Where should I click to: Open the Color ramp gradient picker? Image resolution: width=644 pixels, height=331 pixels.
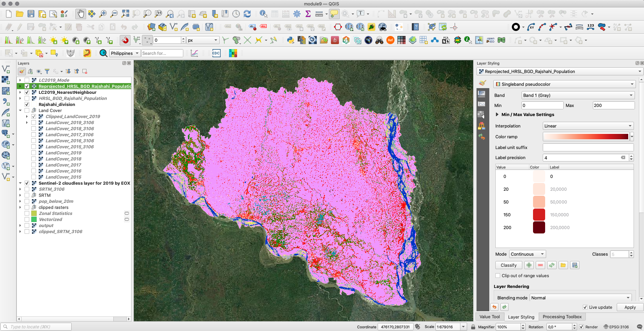(586, 137)
